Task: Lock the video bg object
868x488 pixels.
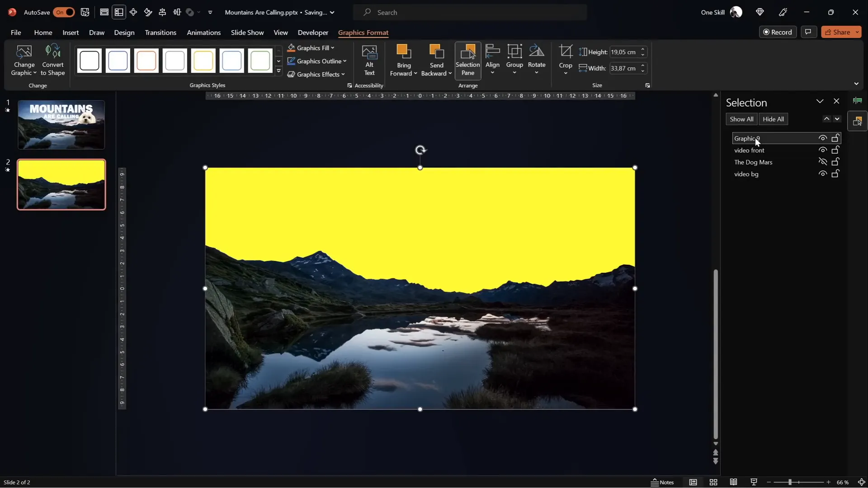Action: pos(835,174)
